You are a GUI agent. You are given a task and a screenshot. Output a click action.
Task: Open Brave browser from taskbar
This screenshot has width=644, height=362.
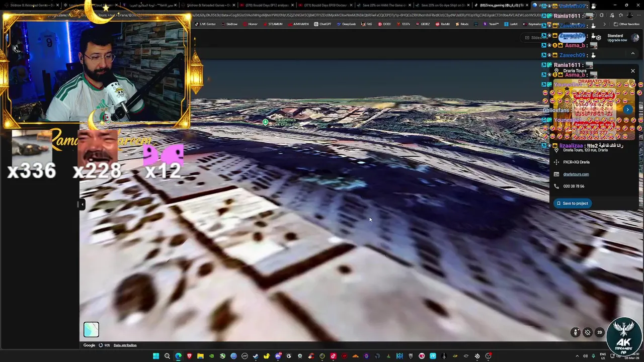(x=189, y=356)
